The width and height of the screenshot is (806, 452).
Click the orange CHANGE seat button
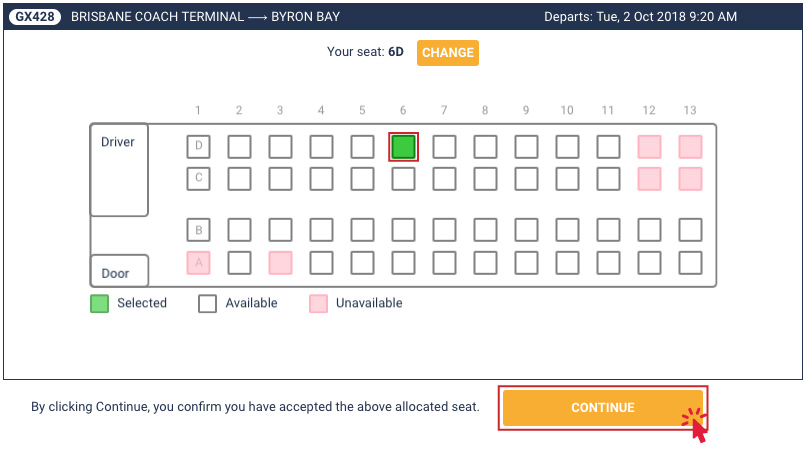[448, 52]
